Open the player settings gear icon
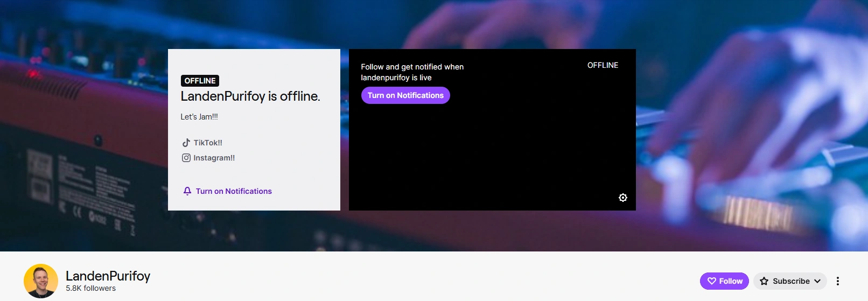This screenshot has width=868, height=301. coord(623,198)
